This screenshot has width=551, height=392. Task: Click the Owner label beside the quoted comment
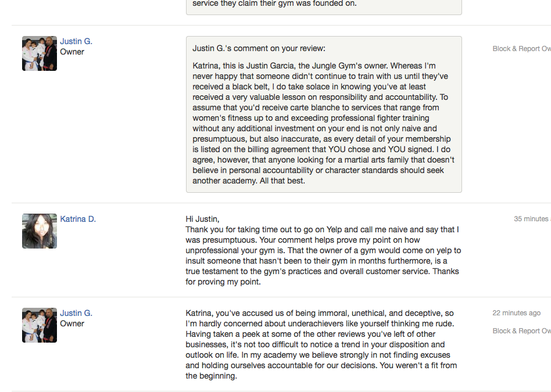[x=72, y=52]
